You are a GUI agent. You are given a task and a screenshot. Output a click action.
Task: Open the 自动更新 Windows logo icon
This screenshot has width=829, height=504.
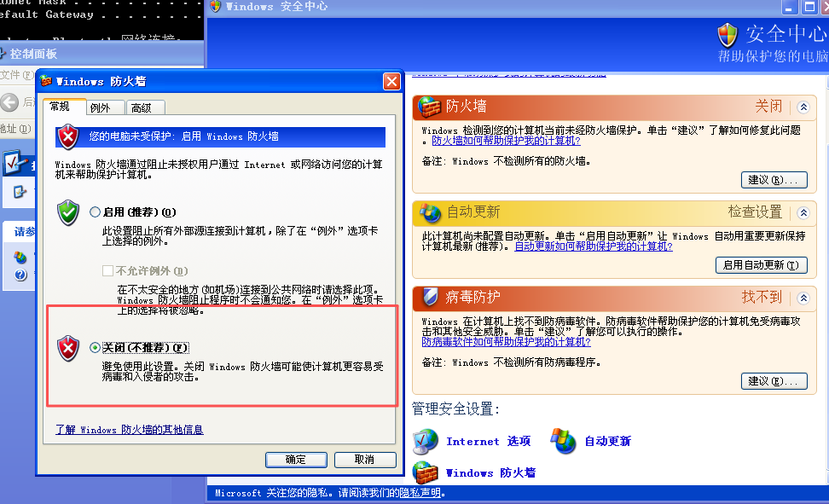(563, 441)
